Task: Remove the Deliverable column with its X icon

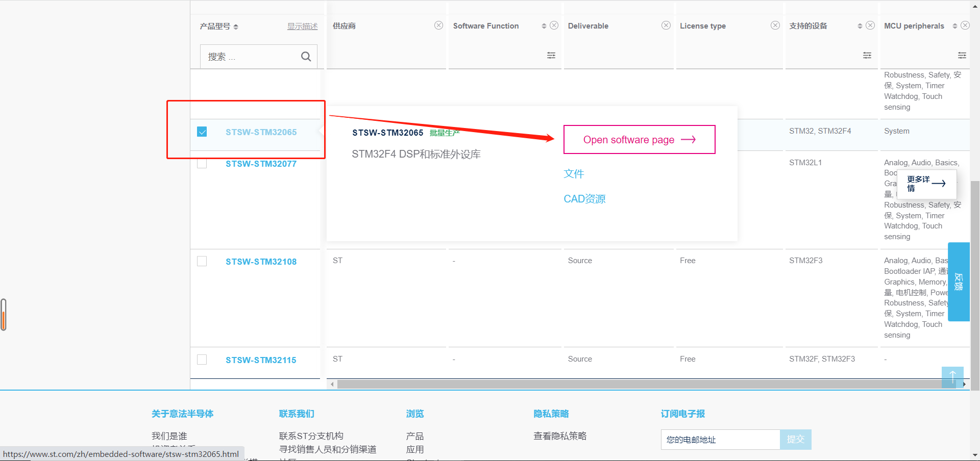Action: click(x=666, y=25)
